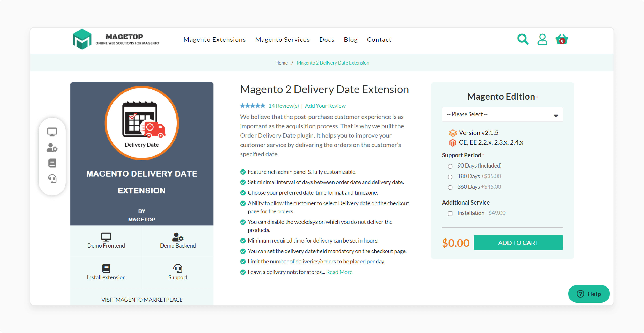Click the Magento logo icon beside CE, EE
The image size is (644, 333).
point(452,143)
